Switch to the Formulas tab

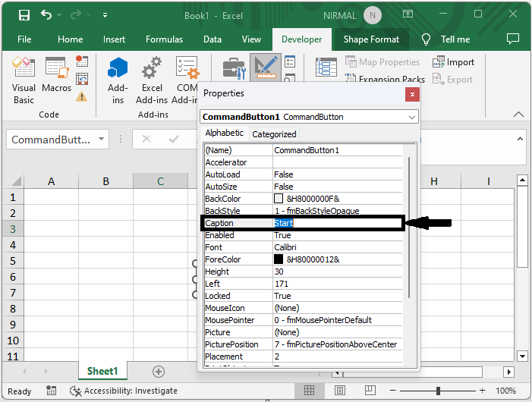coord(164,39)
